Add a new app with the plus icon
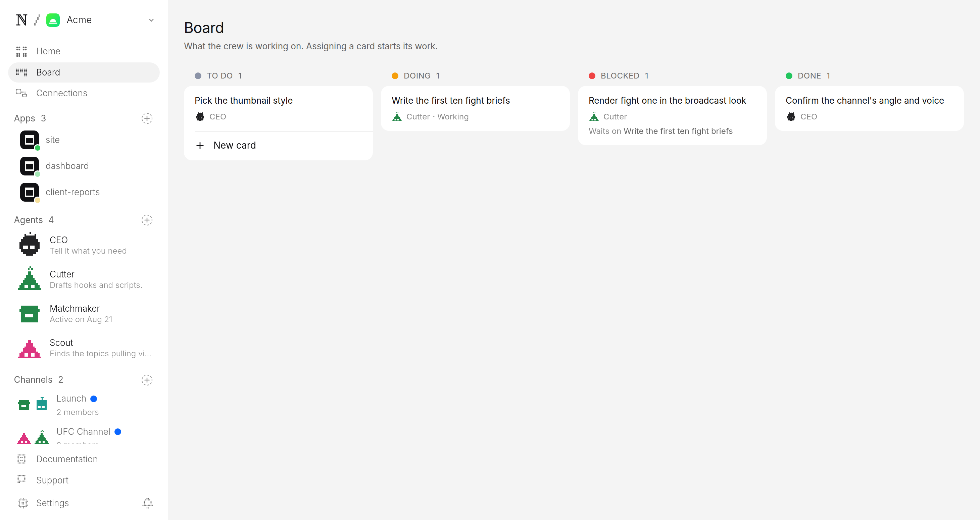This screenshot has height=520, width=980. pyautogui.click(x=147, y=118)
